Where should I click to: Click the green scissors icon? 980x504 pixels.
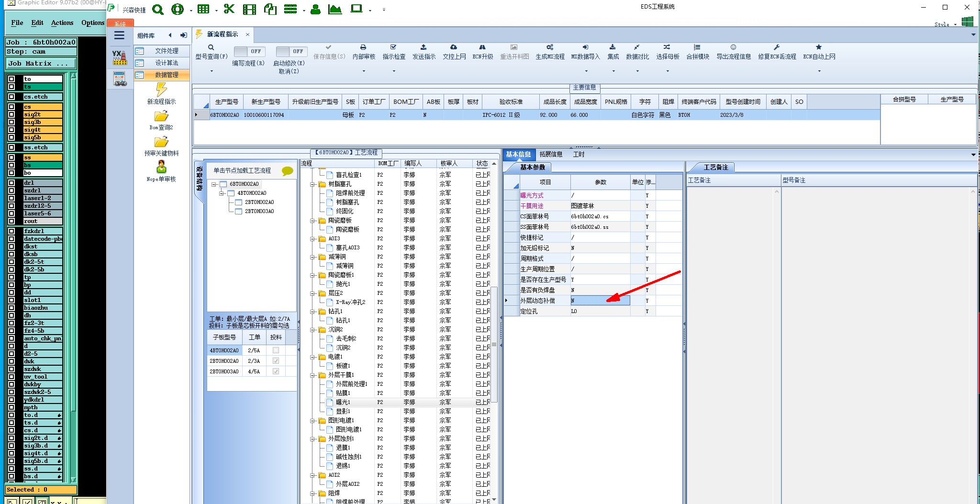pyautogui.click(x=229, y=9)
